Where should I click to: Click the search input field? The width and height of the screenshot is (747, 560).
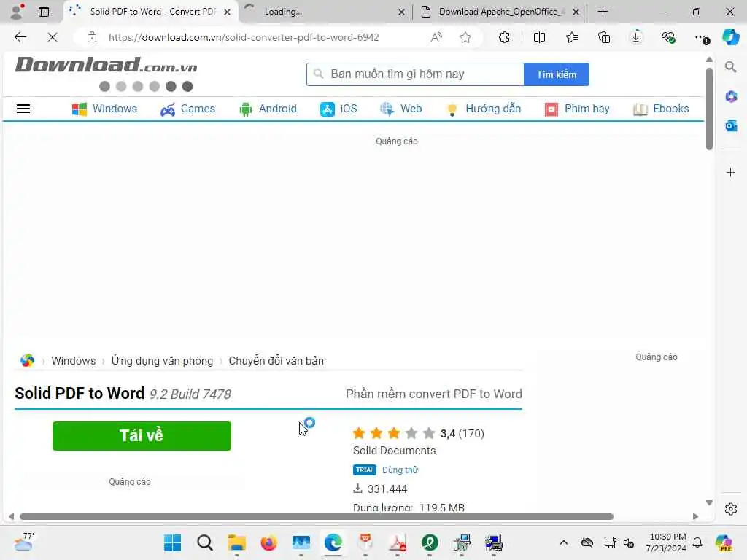tap(415, 74)
